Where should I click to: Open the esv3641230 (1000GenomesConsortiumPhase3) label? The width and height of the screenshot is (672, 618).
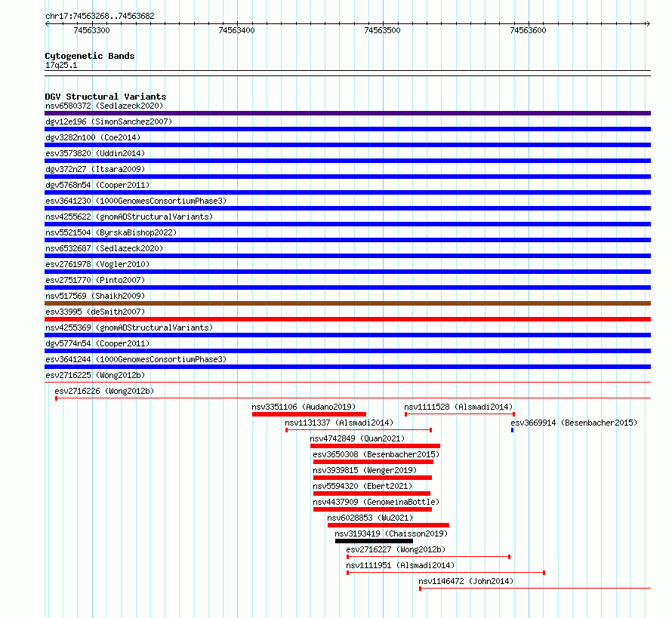tap(136, 201)
